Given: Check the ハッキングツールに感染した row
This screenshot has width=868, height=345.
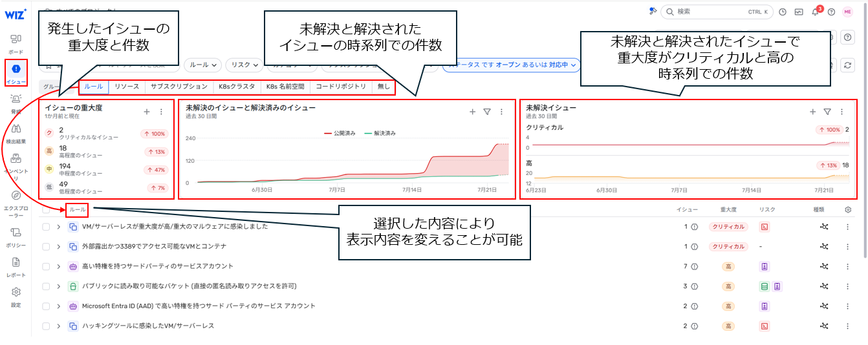Looking at the screenshot, I should [46, 326].
